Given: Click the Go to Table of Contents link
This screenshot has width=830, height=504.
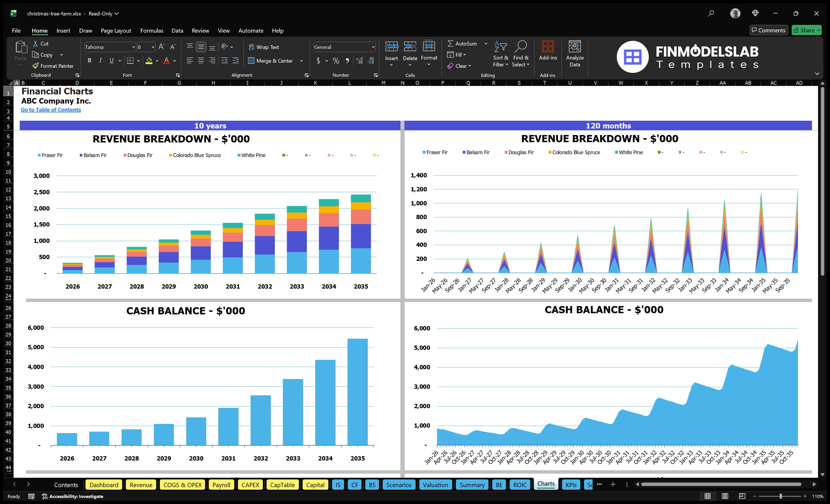Looking at the screenshot, I should 51,110.
